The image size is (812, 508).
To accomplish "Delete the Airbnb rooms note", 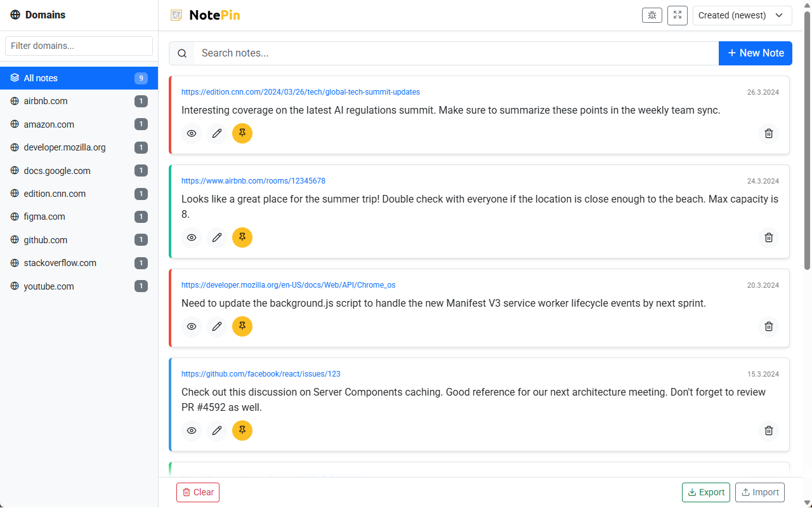I will pyautogui.click(x=768, y=237).
